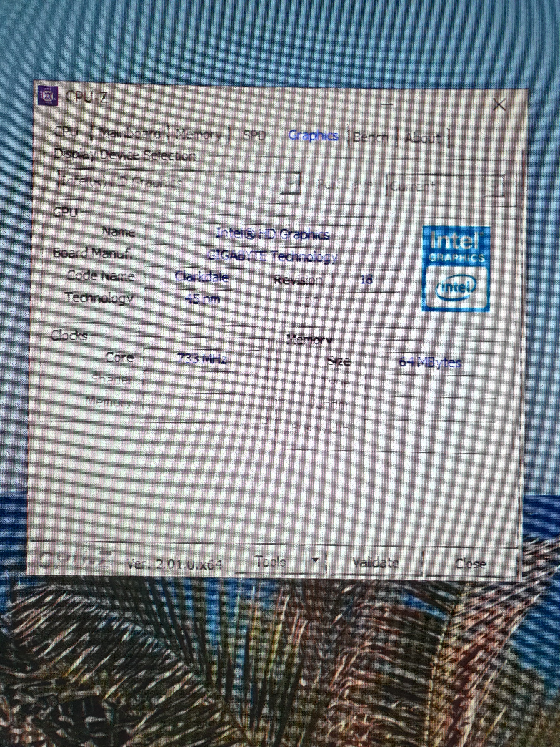Click the CPU-Z title bar icon

48,96
